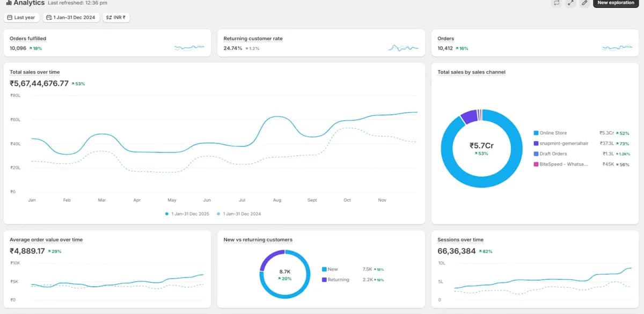Open the Orders report title
This screenshot has width=644, height=314.
pos(445,39)
